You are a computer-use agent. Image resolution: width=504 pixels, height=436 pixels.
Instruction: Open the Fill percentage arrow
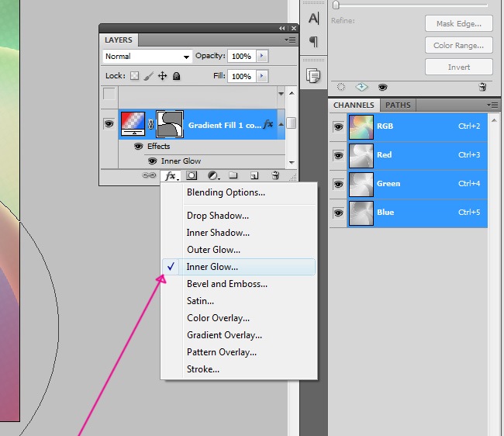click(262, 76)
